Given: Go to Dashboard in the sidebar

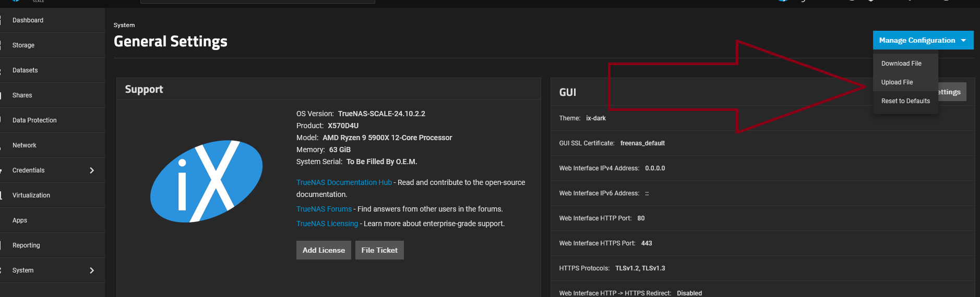Looking at the screenshot, I should click(52, 20).
